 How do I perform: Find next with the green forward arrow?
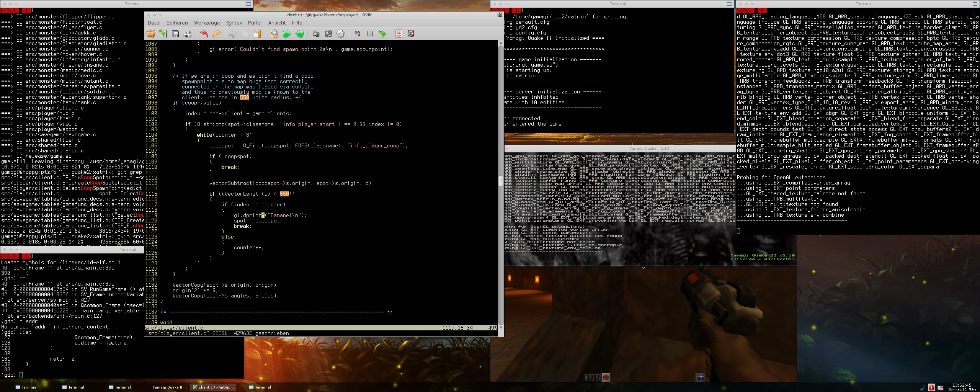pos(287,34)
